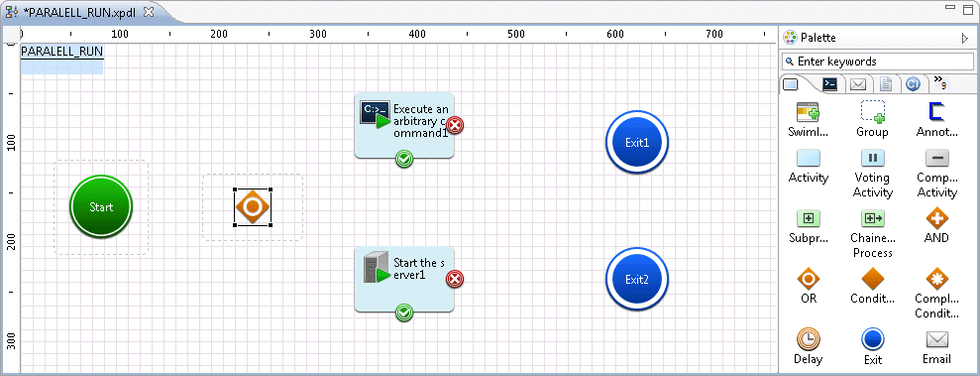Click the Enter keywords search field

[878, 62]
